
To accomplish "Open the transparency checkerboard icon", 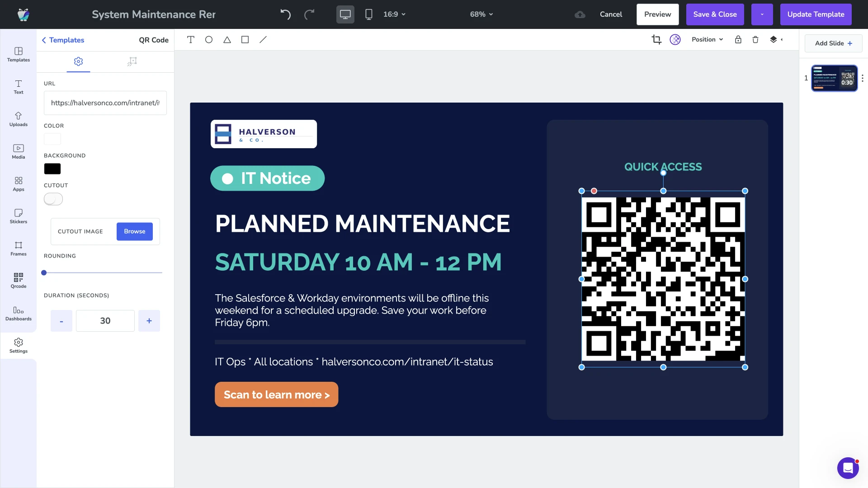I will pyautogui.click(x=675, y=40).
